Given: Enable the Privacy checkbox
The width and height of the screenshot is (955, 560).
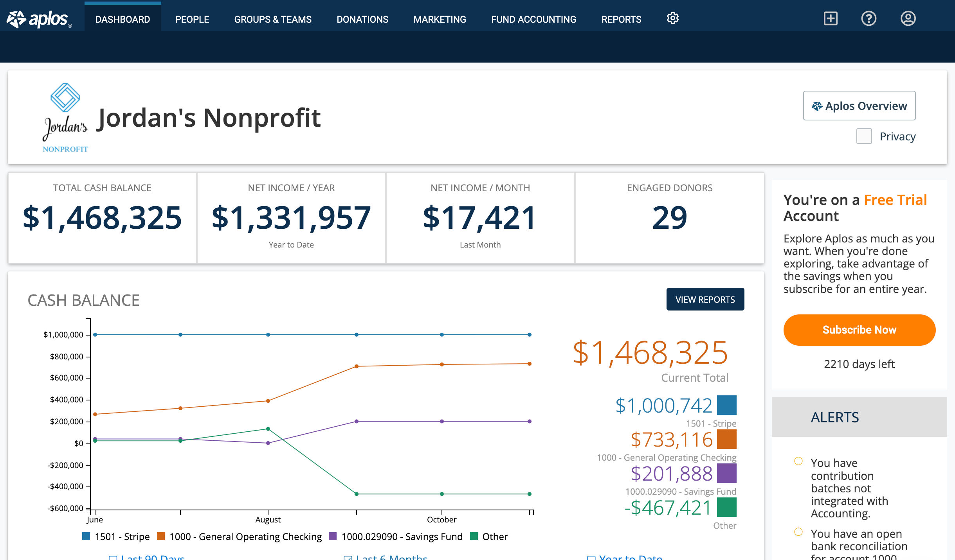Looking at the screenshot, I should pyautogui.click(x=864, y=136).
